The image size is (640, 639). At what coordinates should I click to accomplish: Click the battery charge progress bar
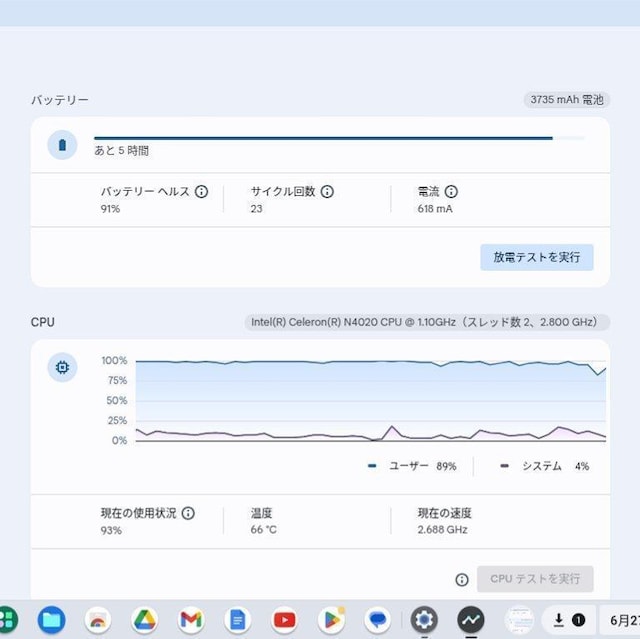pos(339,138)
